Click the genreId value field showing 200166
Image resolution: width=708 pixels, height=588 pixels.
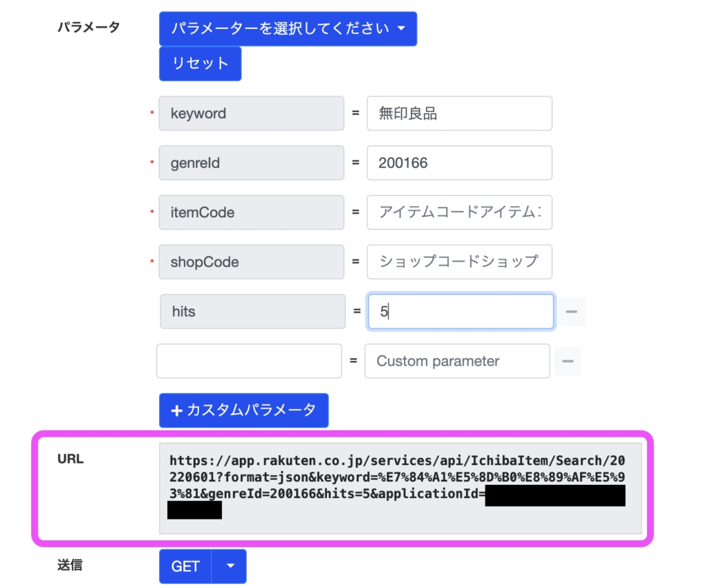[459, 163]
